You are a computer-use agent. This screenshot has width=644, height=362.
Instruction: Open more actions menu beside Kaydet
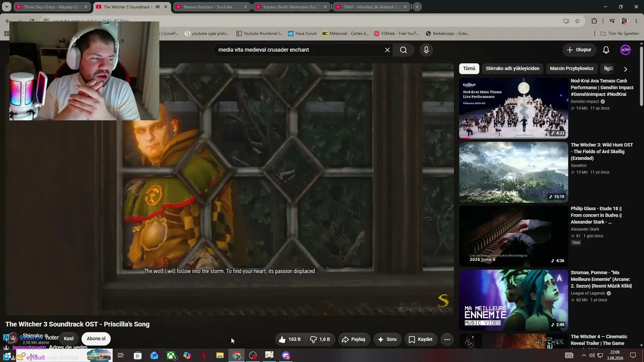pyautogui.click(x=447, y=339)
